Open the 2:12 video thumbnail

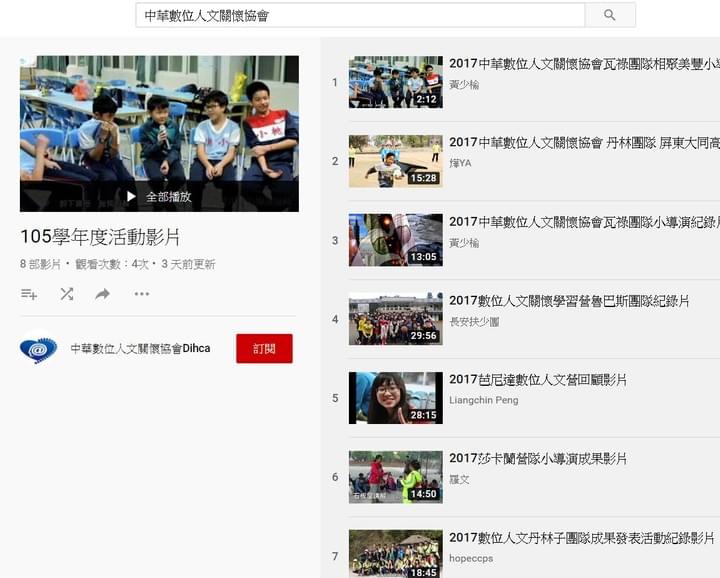point(396,82)
